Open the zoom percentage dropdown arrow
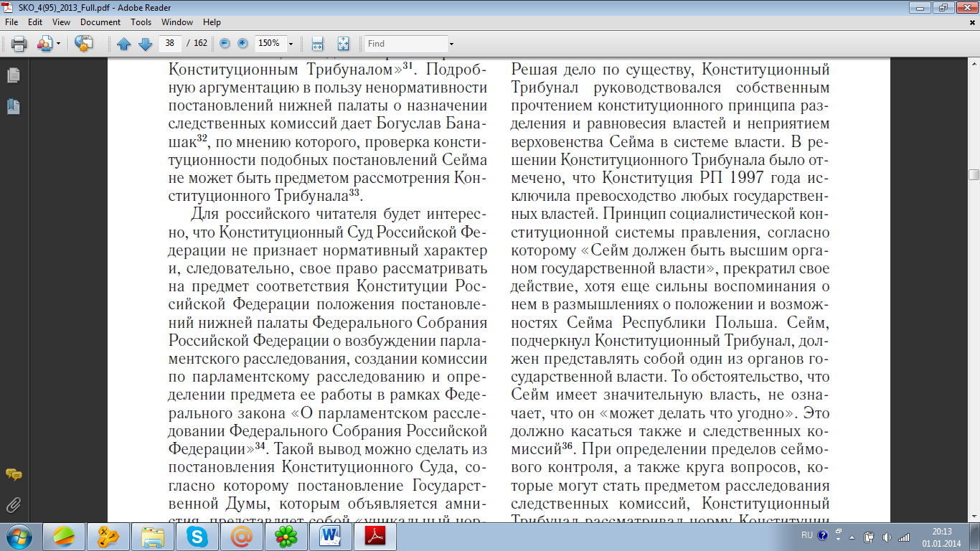Image resolution: width=980 pixels, height=551 pixels. 291,44
